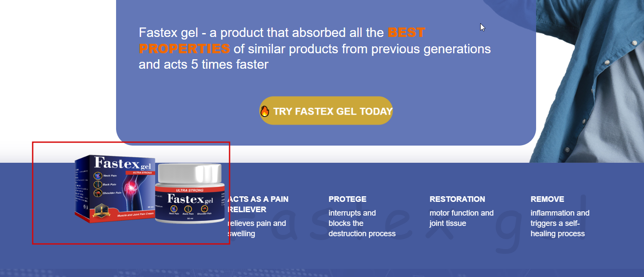644x277 pixels.
Task: Click Muscle and Joint Pain Cream box text
Action: click(x=135, y=215)
